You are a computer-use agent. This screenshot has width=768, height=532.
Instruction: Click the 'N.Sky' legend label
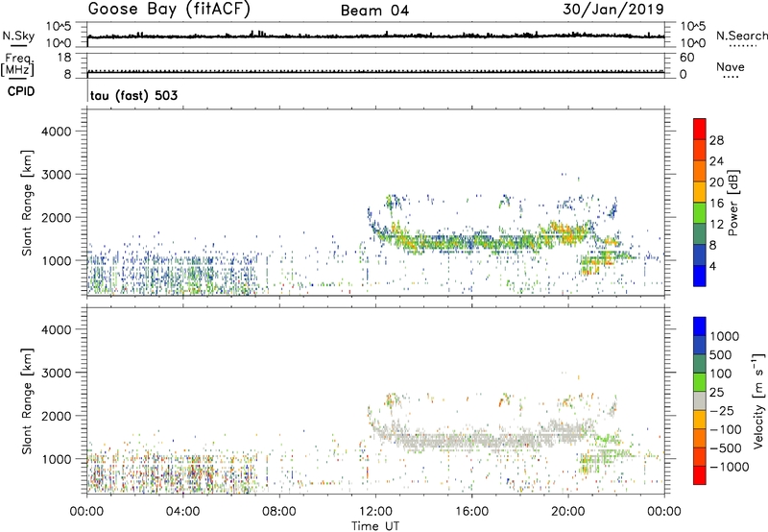pos(18,36)
